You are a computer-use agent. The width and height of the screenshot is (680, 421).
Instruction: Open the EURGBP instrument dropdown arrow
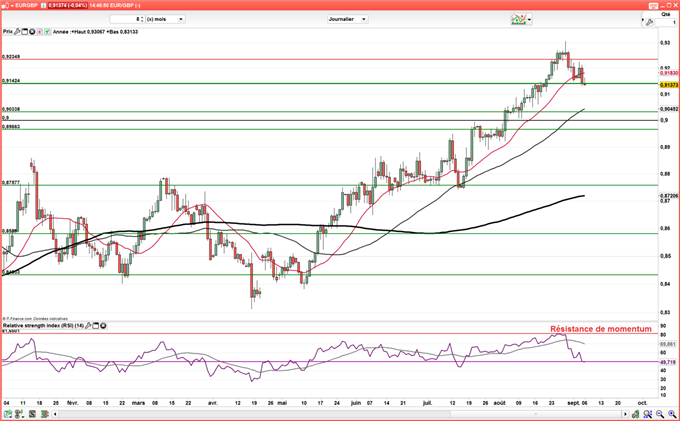click(x=11, y=6)
